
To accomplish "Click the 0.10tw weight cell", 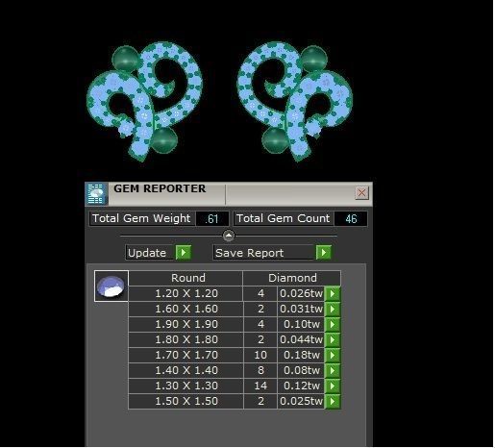I will (x=301, y=324).
